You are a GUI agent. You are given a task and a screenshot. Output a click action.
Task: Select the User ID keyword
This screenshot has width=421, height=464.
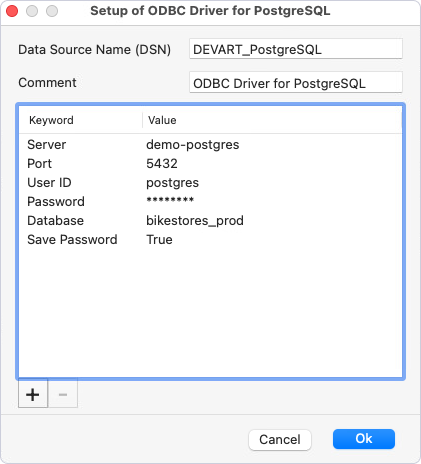[49, 183]
